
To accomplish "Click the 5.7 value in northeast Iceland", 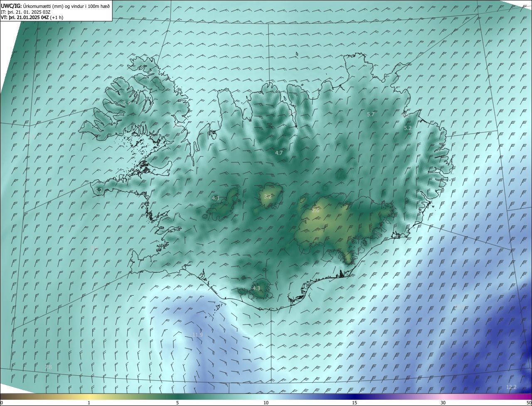I will (x=371, y=114).
